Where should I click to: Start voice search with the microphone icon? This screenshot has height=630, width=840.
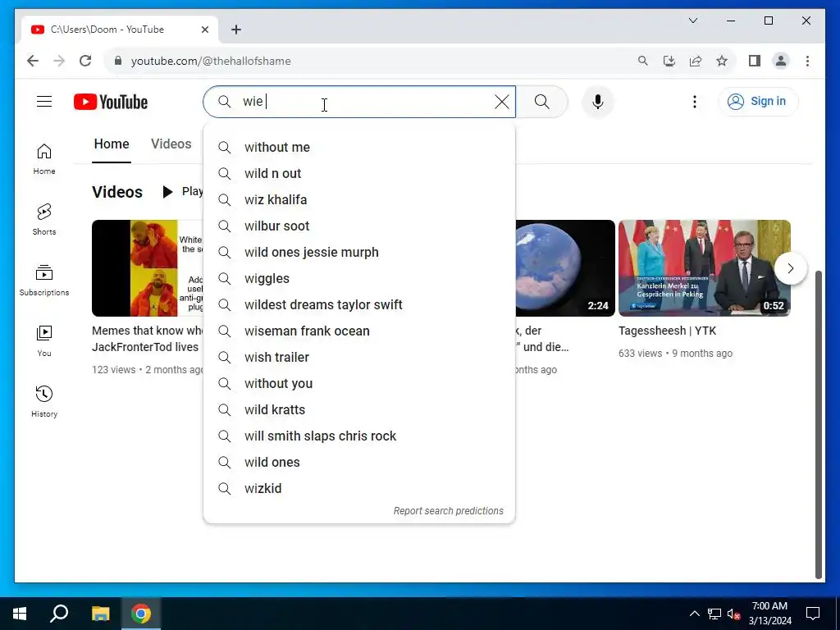[598, 102]
